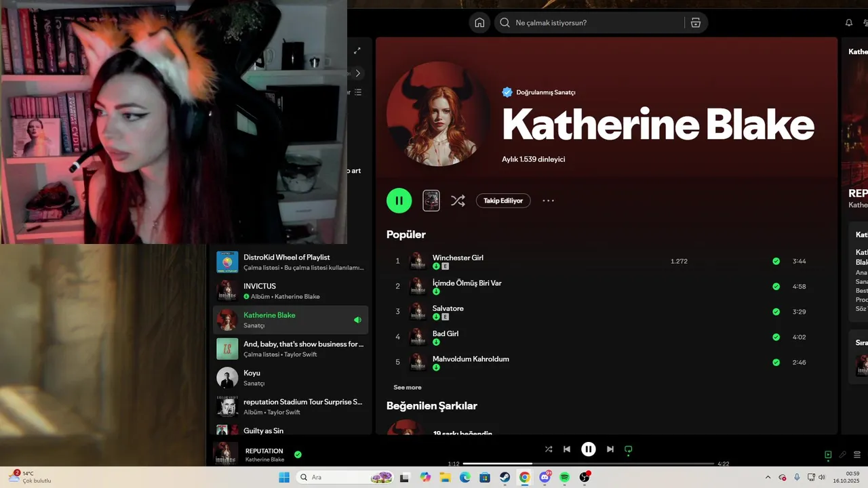
Task: Pause with the big green button
Action: click(x=399, y=201)
